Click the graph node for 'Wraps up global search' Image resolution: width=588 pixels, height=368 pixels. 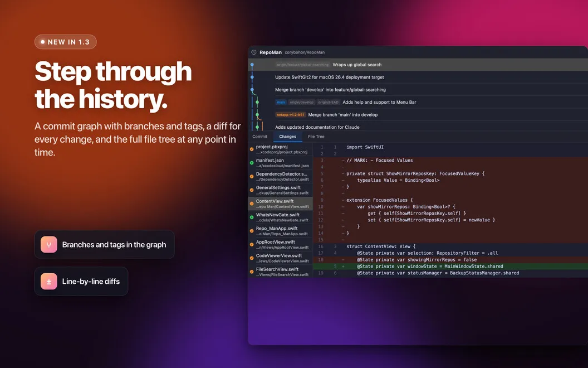coord(252,65)
